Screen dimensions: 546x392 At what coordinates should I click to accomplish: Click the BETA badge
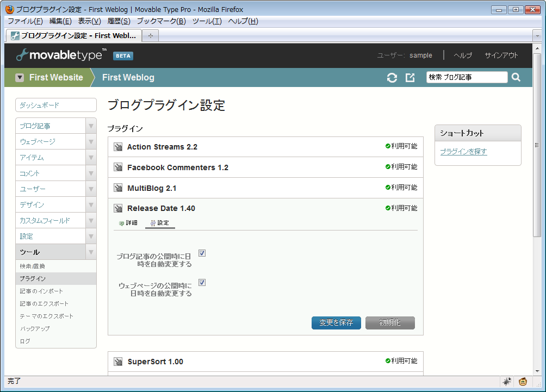[x=123, y=55]
